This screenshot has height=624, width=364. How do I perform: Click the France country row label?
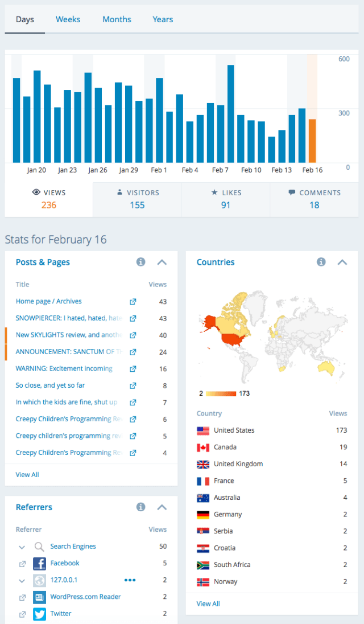click(224, 481)
